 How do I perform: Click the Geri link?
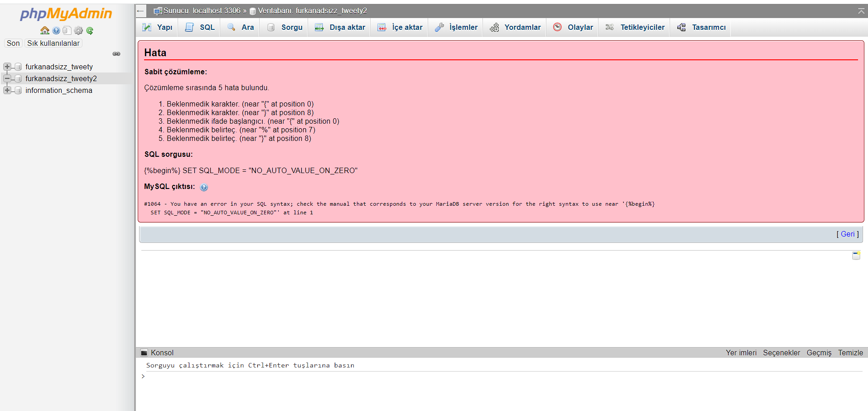[x=848, y=234]
